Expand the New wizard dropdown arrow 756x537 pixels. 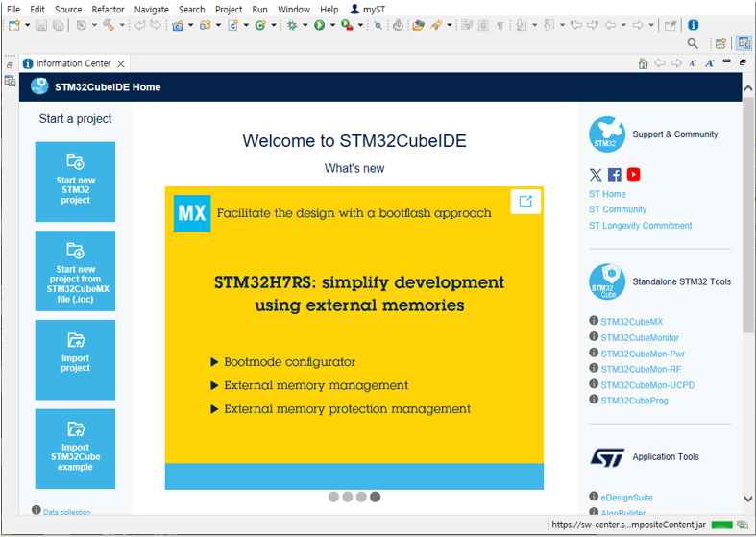point(28,25)
